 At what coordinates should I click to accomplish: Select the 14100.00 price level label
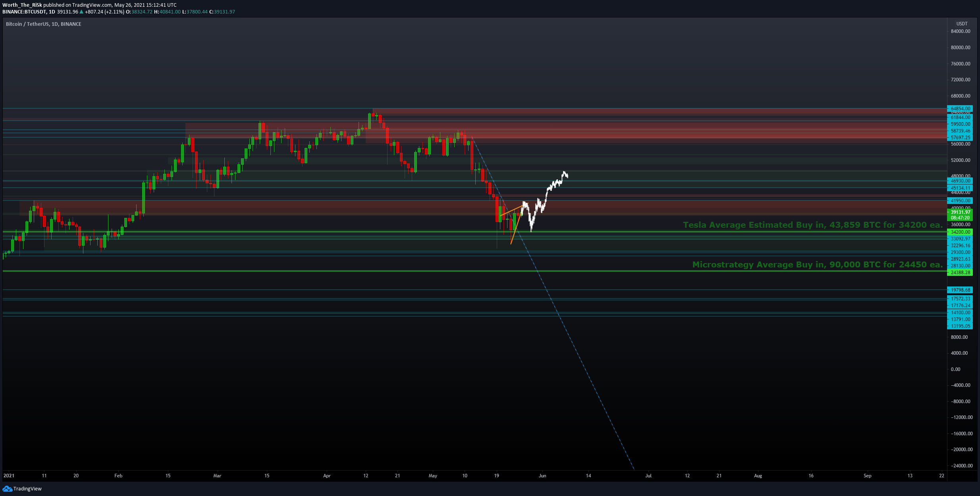tap(960, 313)
